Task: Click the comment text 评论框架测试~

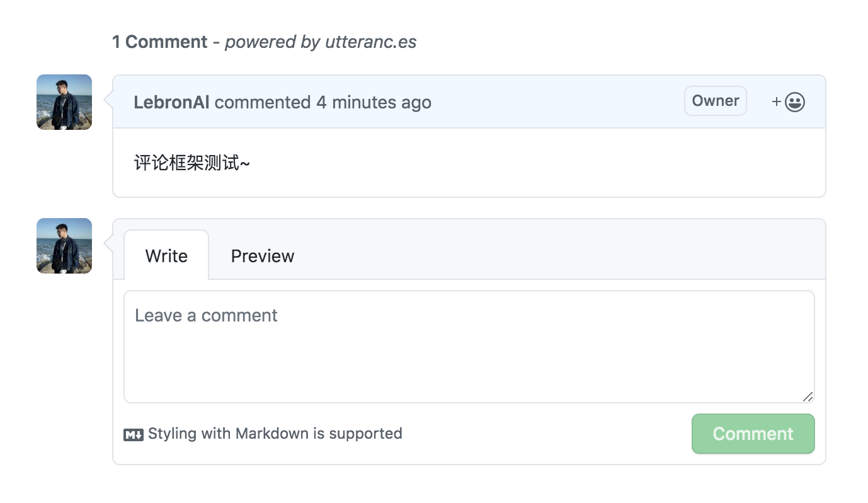Action: (x=192, y=162)
